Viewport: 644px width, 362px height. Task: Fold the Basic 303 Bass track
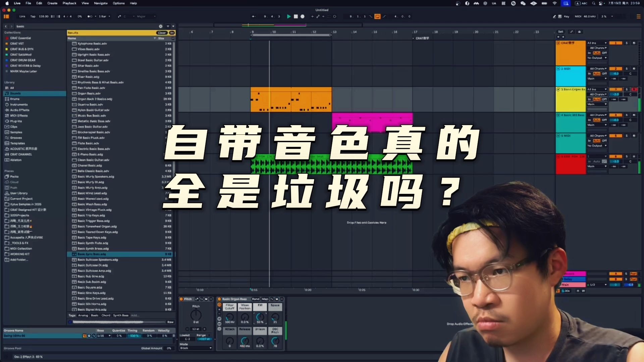558,115
